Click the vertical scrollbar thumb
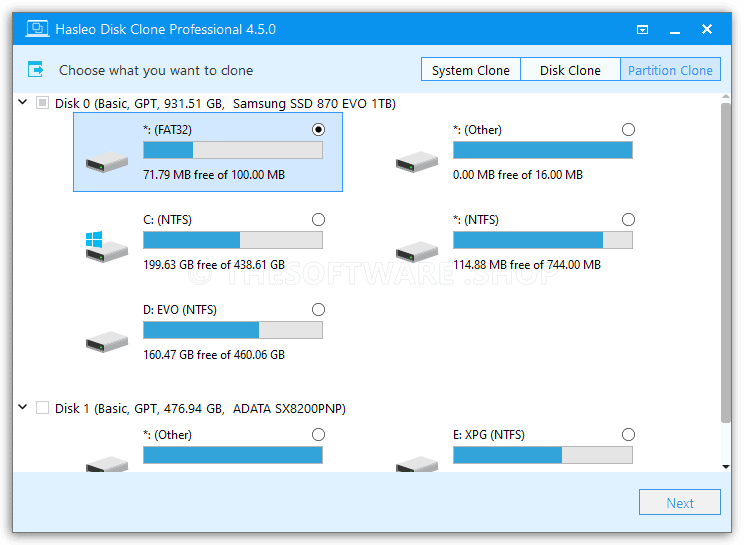The height and width of the screenshot is (545, 744). coord(725,262)
